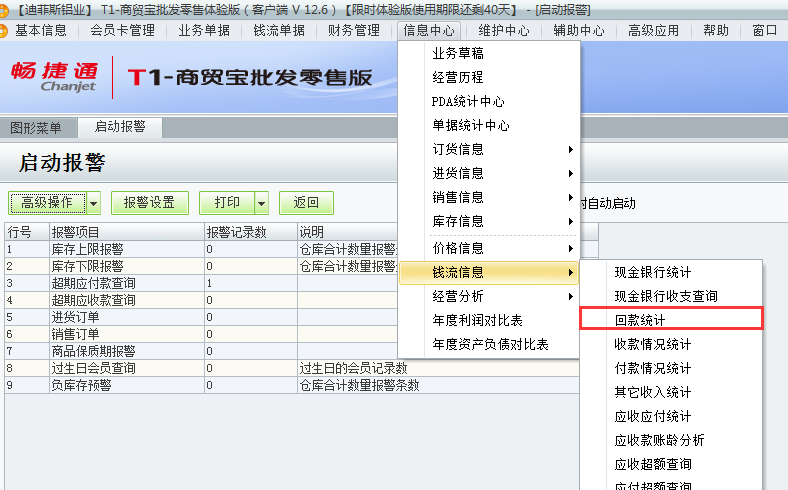Choose 回款统计 in submenu

tap(671, 319)
